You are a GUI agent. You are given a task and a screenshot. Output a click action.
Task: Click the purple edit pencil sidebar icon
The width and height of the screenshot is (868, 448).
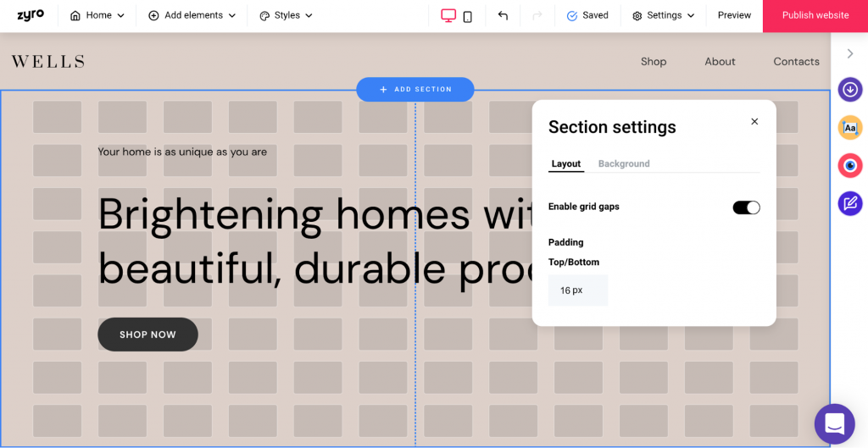pos(850,203)
